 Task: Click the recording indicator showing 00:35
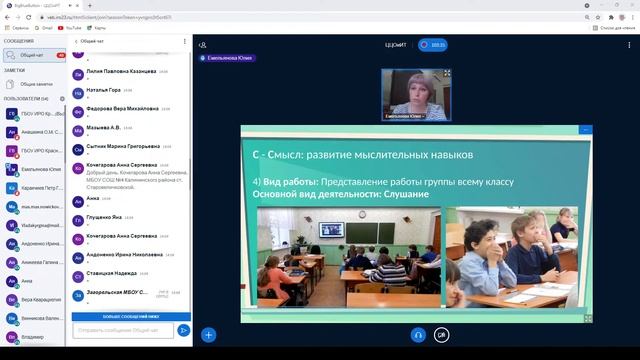[433, 45]
